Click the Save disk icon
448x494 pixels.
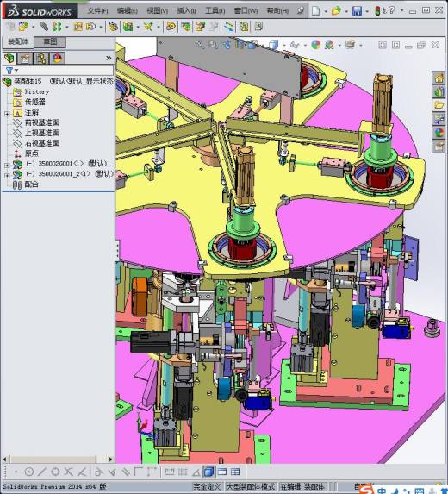[357, 10]
